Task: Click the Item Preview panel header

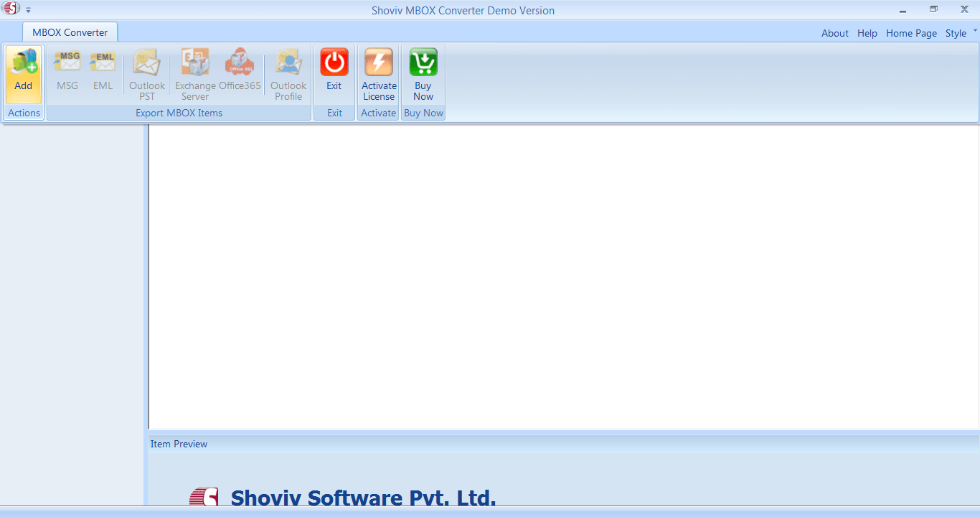Action: click(x=563, y=444)
